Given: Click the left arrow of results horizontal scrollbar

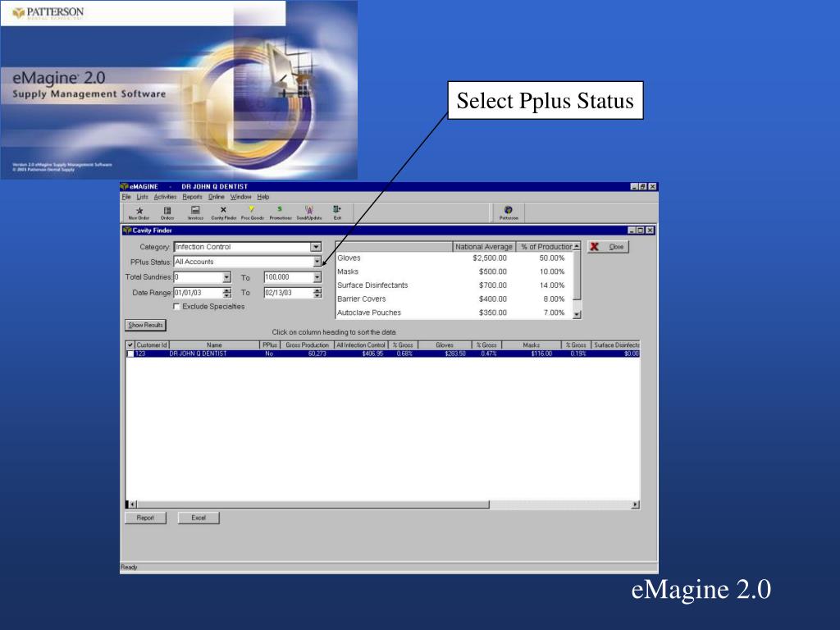Looking at the screenshot, I should 133,504.
